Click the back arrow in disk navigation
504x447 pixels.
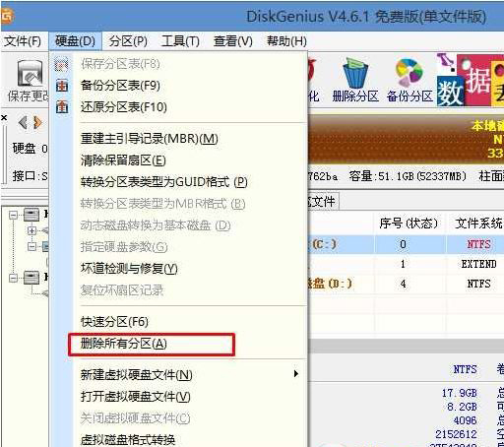[23, 123]
